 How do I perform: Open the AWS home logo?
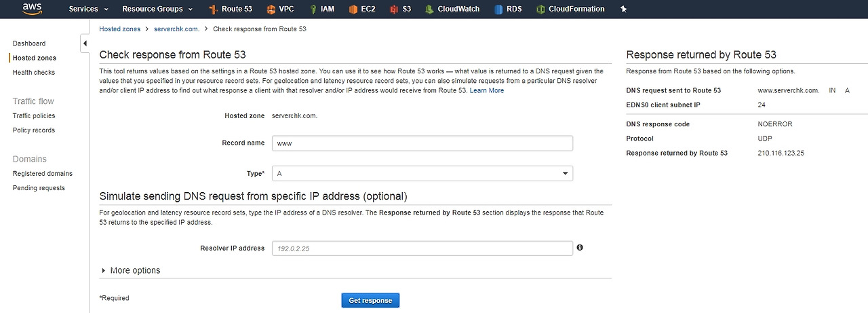tap(33, 9)
